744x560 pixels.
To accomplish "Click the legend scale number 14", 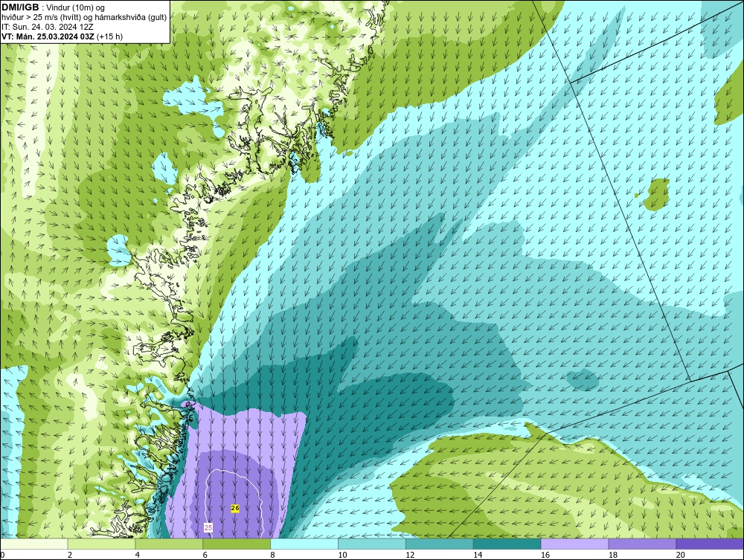I will 478,555.
